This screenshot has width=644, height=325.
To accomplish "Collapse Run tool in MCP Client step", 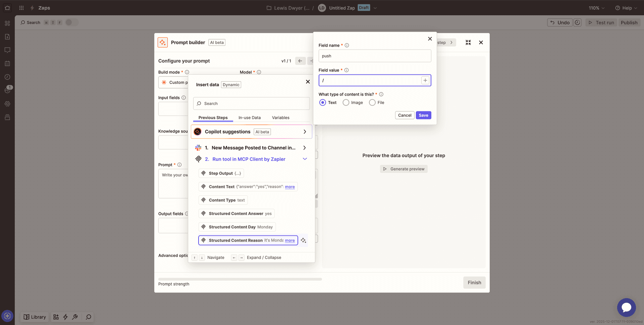I will point(305,159).
